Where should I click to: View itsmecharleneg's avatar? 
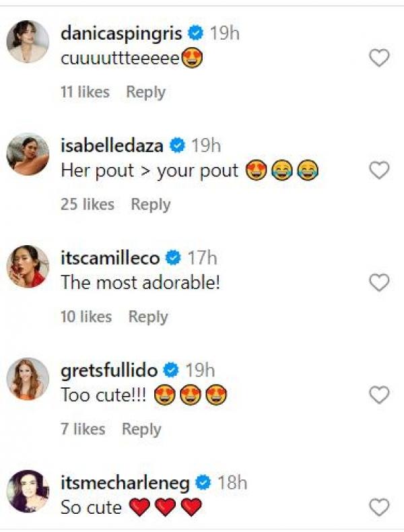(x=28, y=491)
